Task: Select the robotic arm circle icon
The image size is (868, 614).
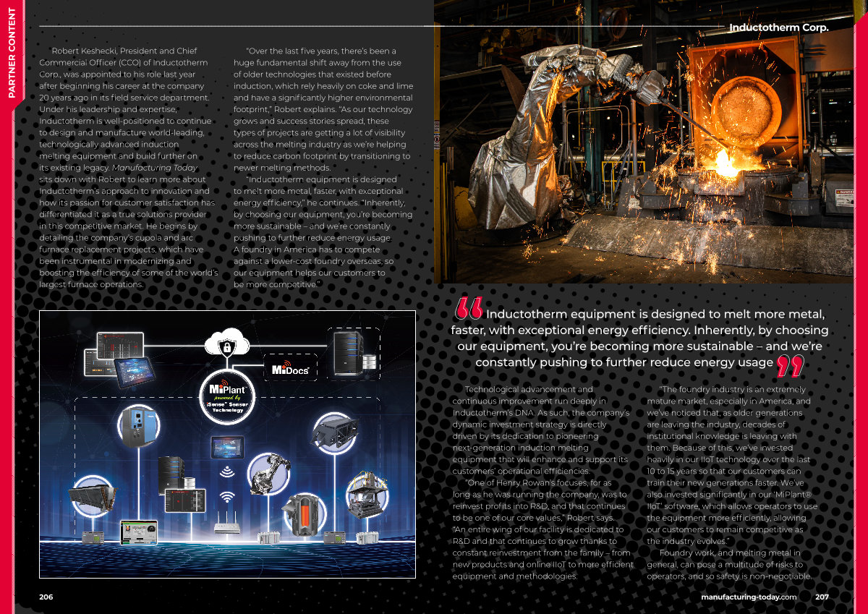Action: (x=268, y=474)
